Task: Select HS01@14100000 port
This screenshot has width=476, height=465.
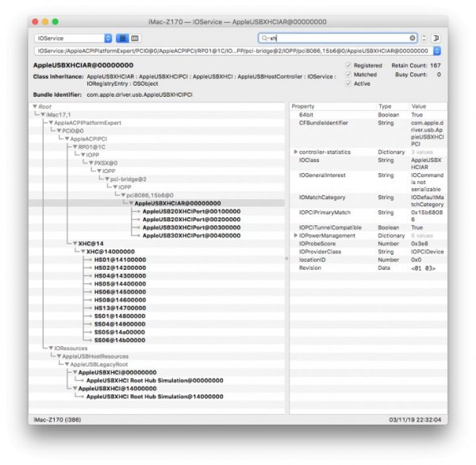Action: [120, 259]
